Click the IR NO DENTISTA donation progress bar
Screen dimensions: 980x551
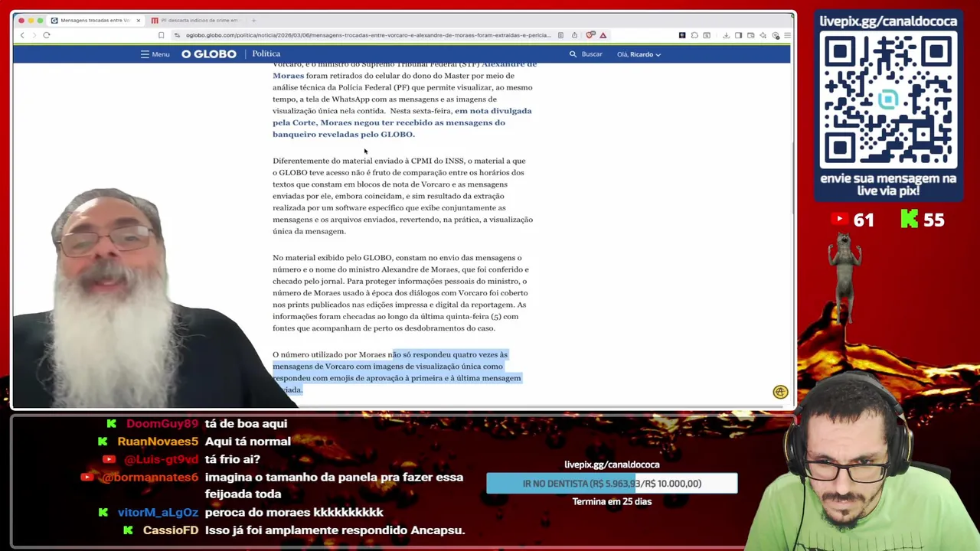(612, 484)
